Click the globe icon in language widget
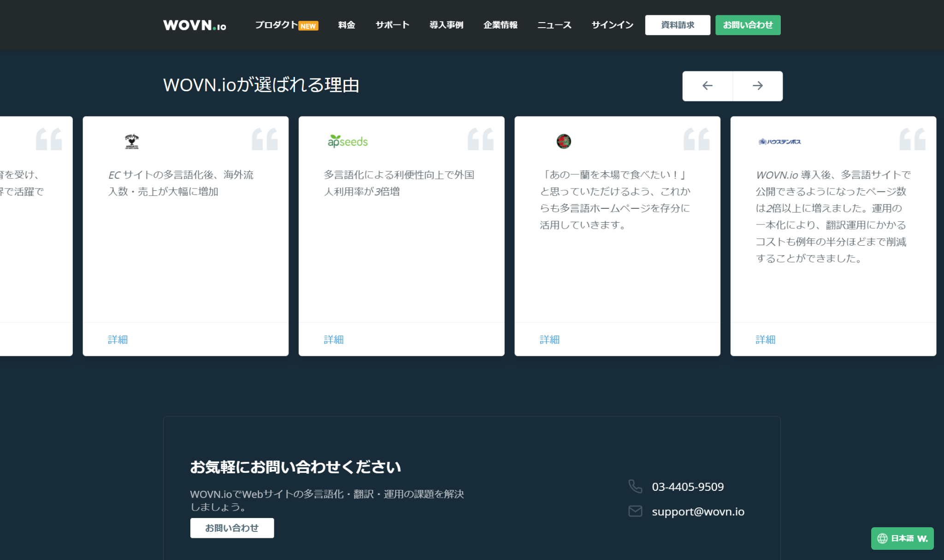Image resolution: width=944 pixels, height=560 pixels. point(882,538)
